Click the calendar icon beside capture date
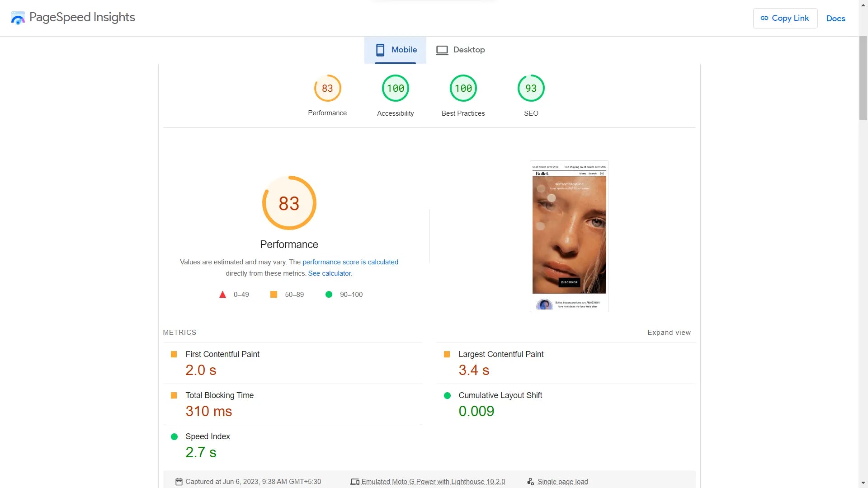Screen dimensions: 868x488 point(179,482)
